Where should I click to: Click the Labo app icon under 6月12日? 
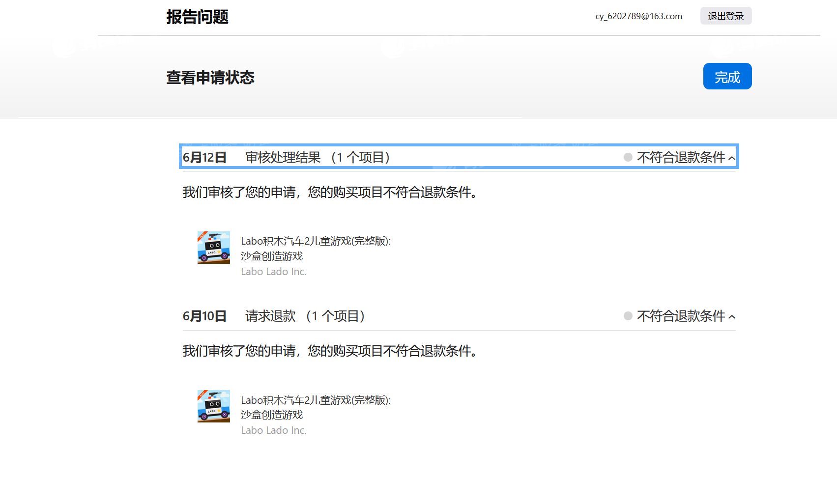pyautogui.click(x=214, y=248)
